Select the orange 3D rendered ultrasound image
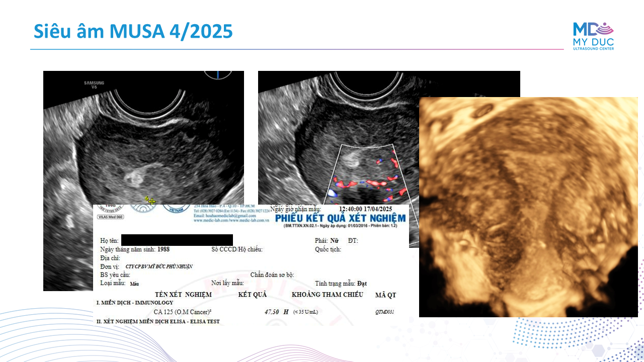Screen dimensions: 644x362 (528, 207)
